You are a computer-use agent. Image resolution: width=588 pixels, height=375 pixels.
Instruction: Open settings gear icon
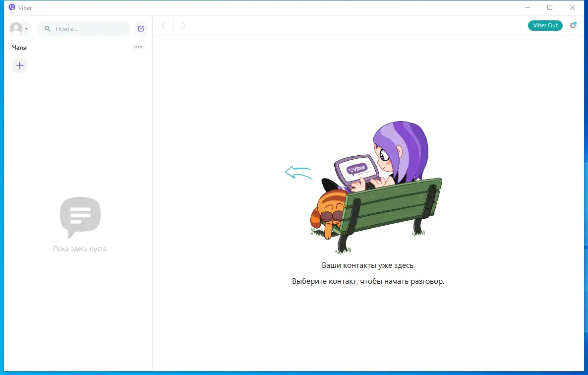(x=573, y=25)
